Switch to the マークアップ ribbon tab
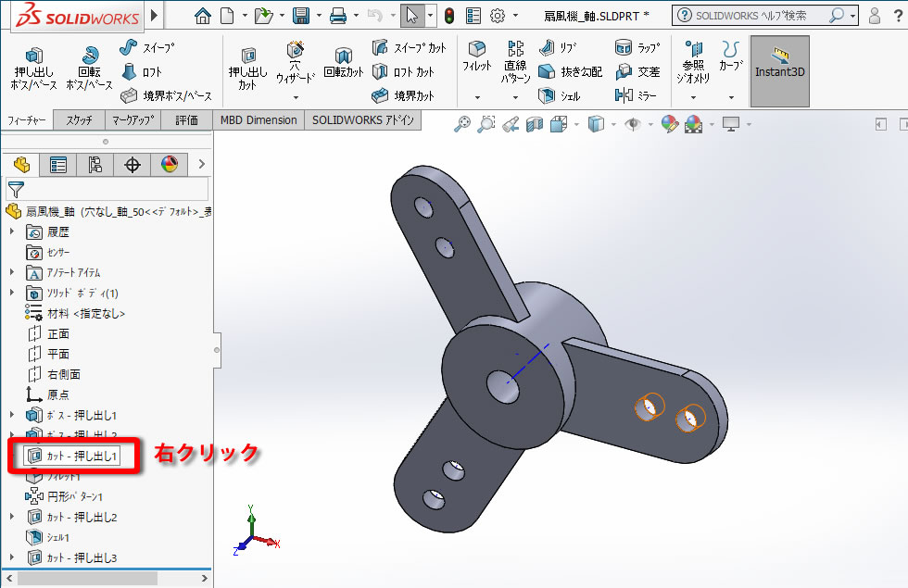 [x=133, y=120]
